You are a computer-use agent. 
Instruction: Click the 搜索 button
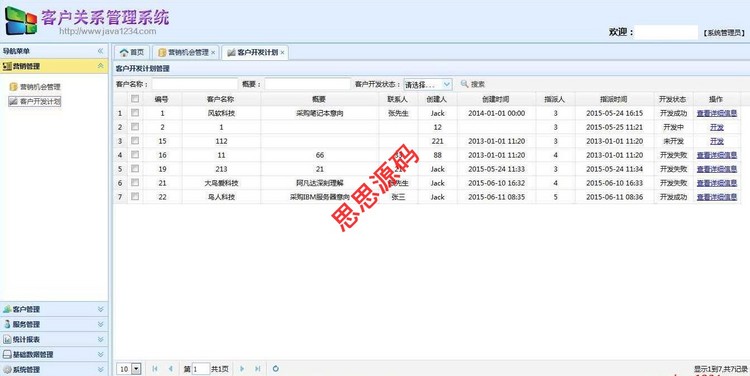point(473,84)
